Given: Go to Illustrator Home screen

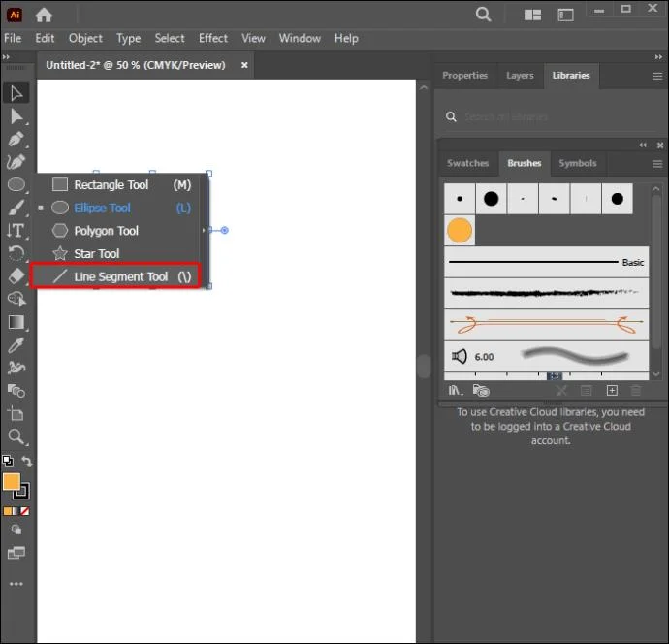Looking at the screenshot, I should coord(44,15).
